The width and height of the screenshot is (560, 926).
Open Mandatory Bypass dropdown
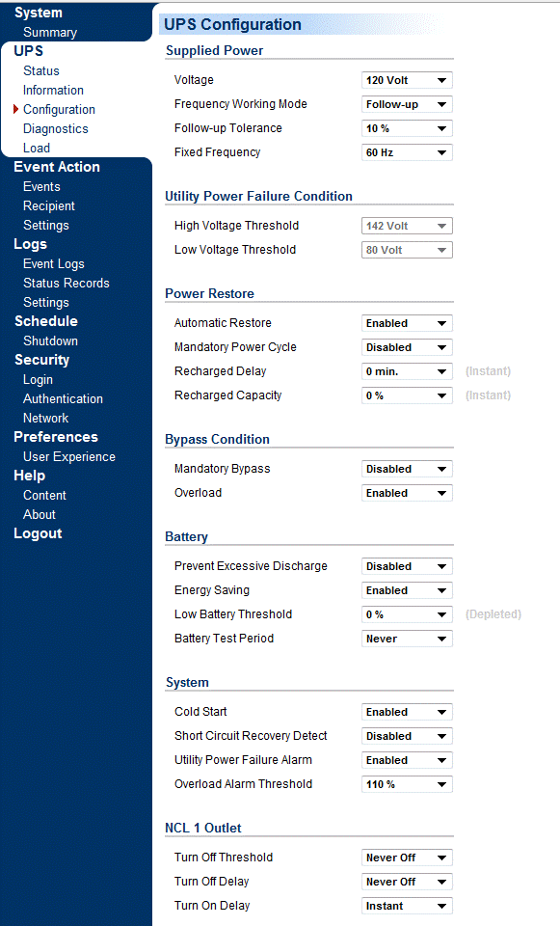(x=407, y=470)
